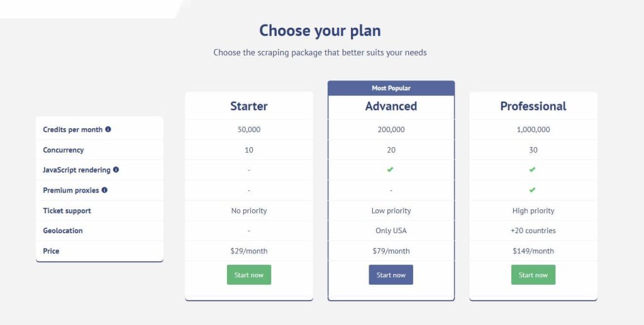Click the Most Popular banner
The height and width of the screenshot is (325, 644).
coord(391,88)
